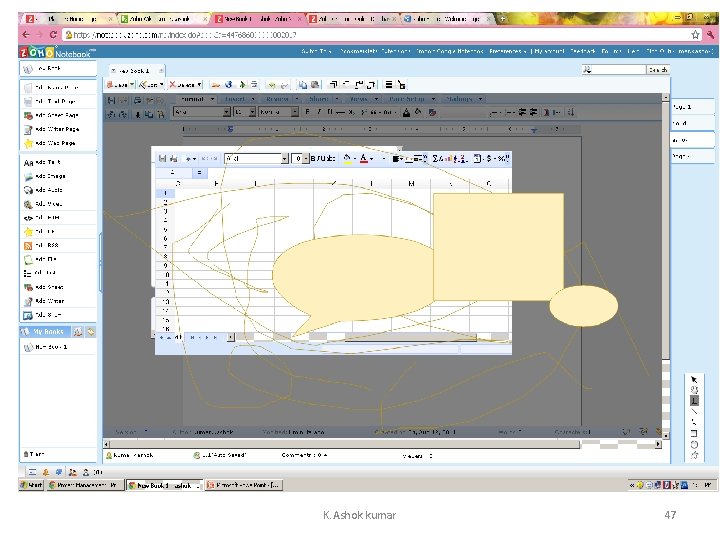The image size is (720, 540).
Task: Click the Windows Start button
Action: [31, 485]
